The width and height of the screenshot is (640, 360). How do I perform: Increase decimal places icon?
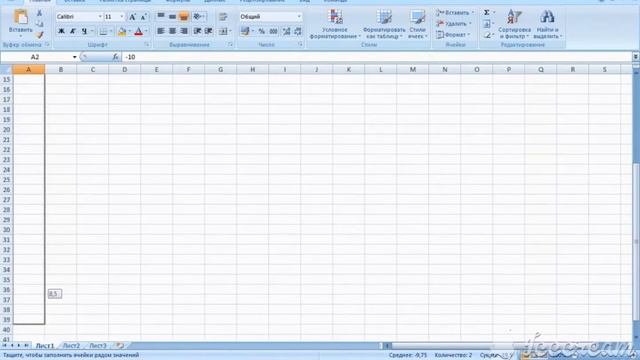click(287, 31)
